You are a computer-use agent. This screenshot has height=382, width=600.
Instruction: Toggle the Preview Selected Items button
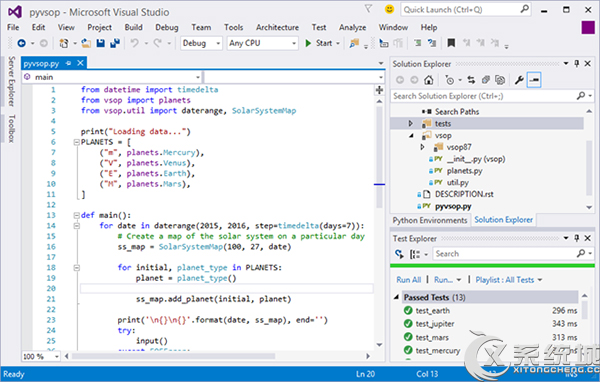[x=534, y=80]
